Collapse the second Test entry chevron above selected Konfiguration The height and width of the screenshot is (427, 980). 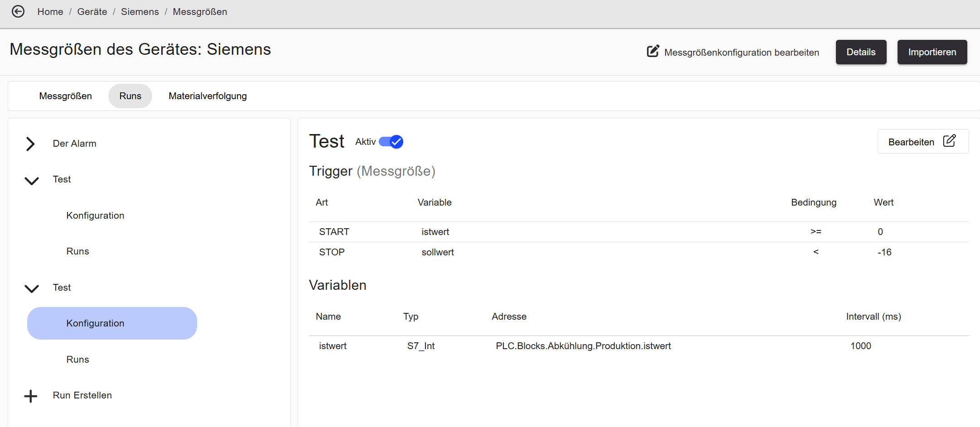[x=32, y=288]
